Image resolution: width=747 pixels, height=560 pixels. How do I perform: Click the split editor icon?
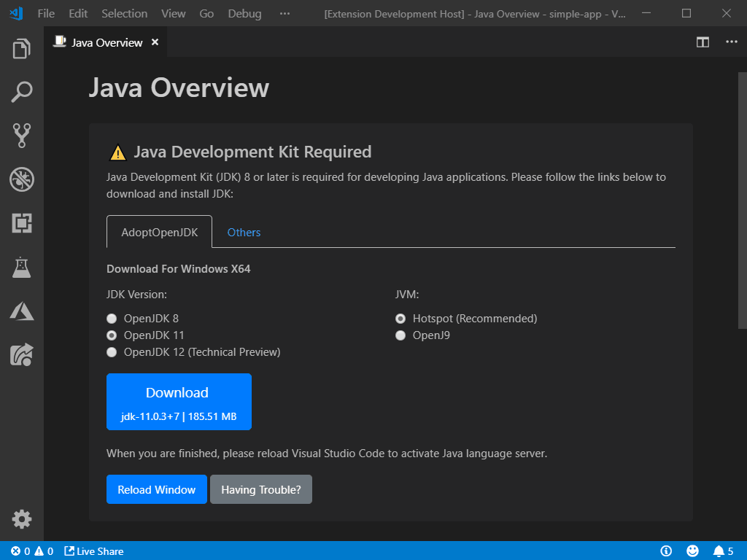point(703,42)
